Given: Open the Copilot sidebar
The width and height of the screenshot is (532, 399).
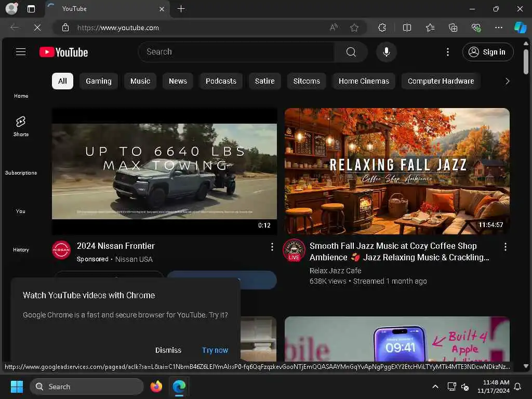Looking at the screenshot, I should pos(520,28).
